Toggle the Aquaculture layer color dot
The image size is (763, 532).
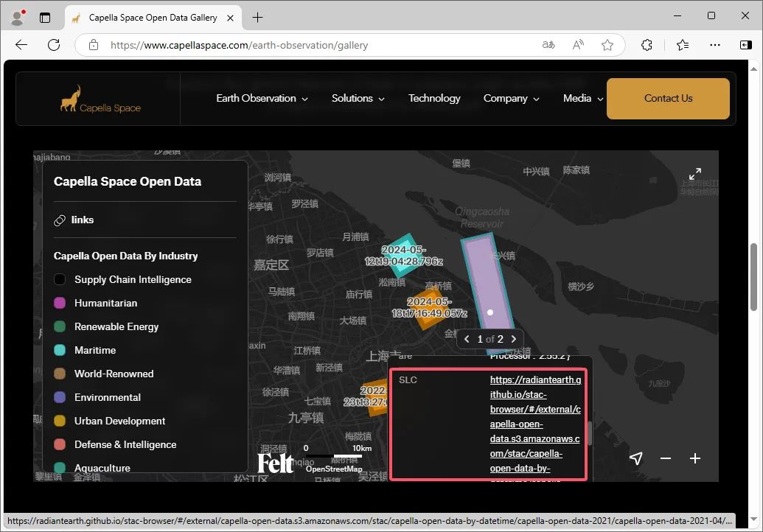click(60, 467)
